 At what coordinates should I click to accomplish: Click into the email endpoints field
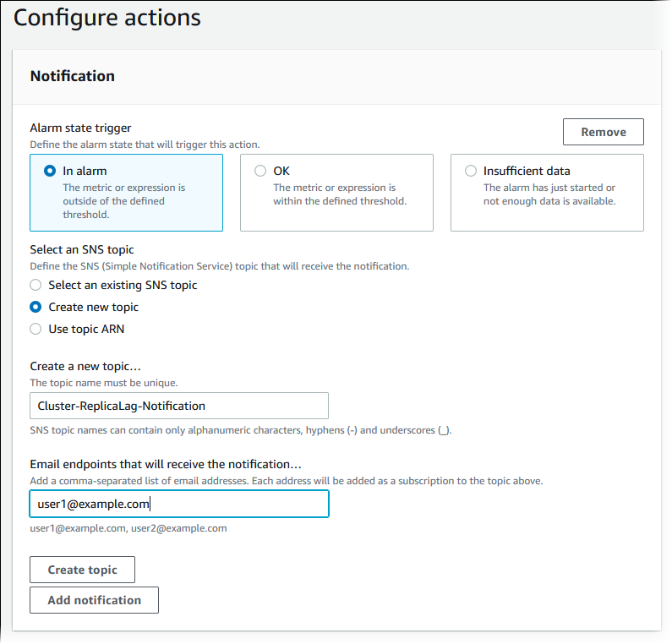coord(178,505)
